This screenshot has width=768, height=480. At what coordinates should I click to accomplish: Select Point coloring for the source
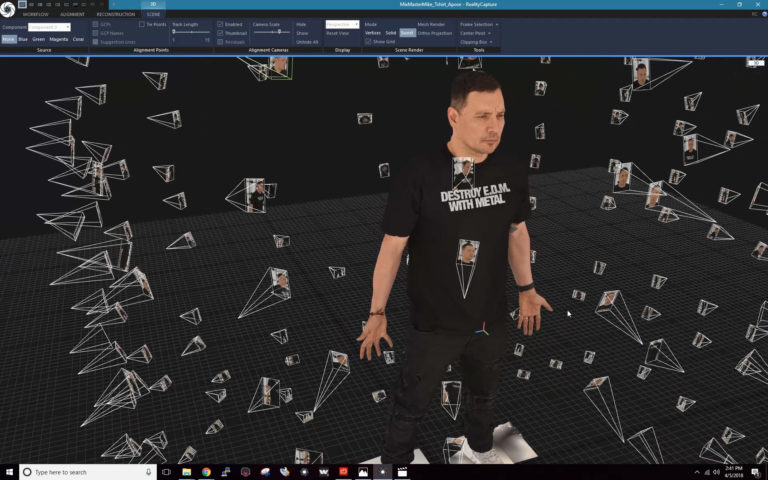(8, 39)
